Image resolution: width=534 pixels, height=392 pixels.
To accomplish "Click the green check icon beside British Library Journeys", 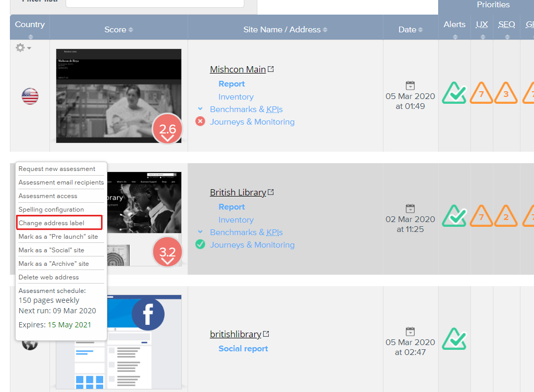I will 200,244.
